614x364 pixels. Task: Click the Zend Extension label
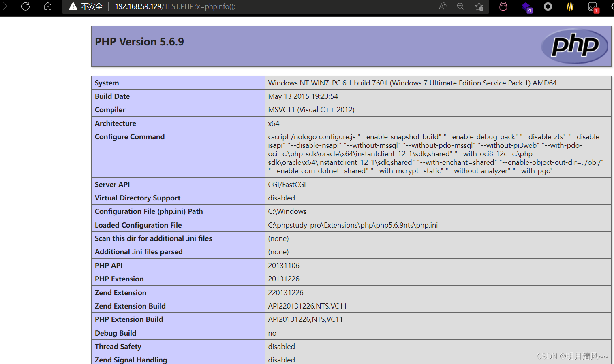click(120, 293)
